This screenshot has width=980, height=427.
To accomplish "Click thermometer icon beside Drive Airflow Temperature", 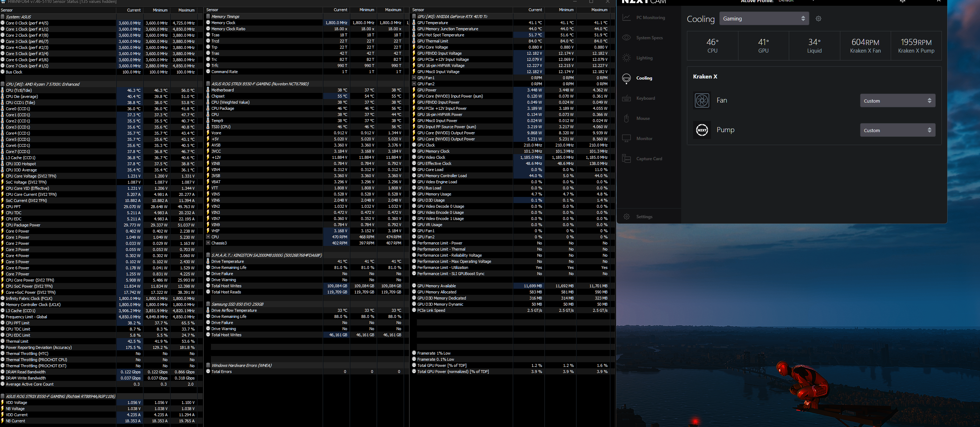I will pyautogui.click(x=208, y=311).
